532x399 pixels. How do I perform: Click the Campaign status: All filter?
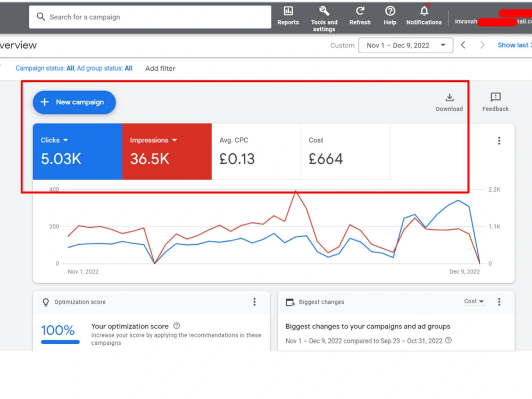(x=45, y=68)
